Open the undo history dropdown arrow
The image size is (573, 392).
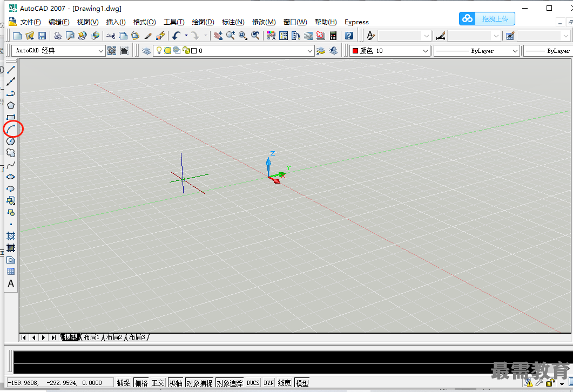pyautogui.click(x=186, y=36)
